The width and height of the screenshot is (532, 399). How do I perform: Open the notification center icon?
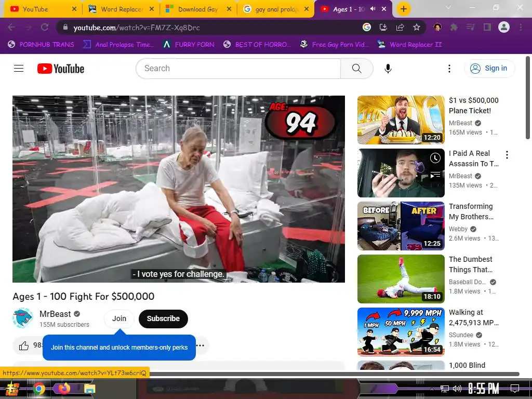(x=515, y=388)
